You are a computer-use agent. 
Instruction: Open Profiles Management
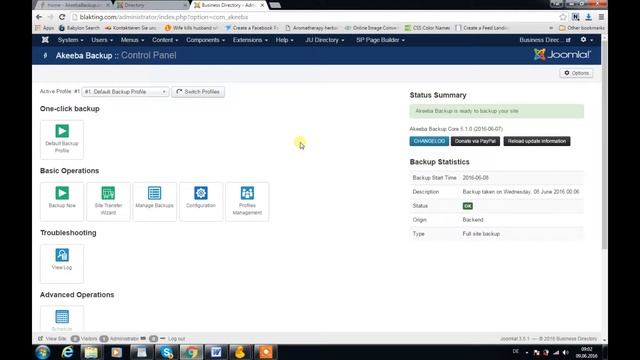pos(247,202)
